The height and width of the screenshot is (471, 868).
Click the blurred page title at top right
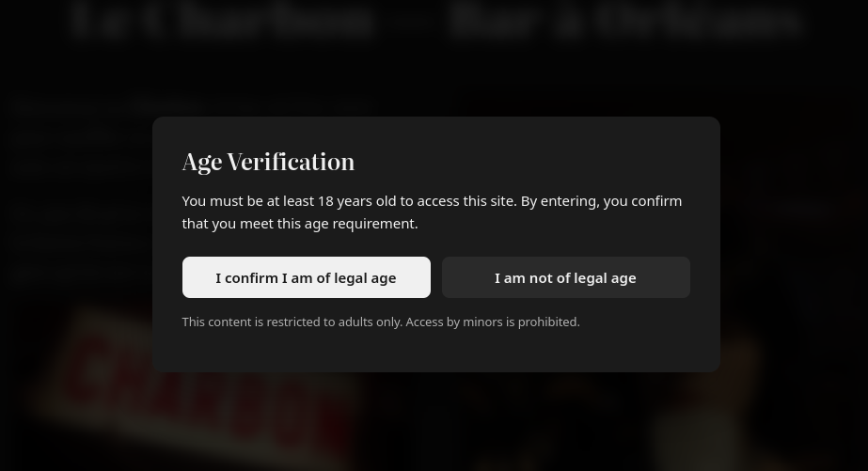coord(625,21)
